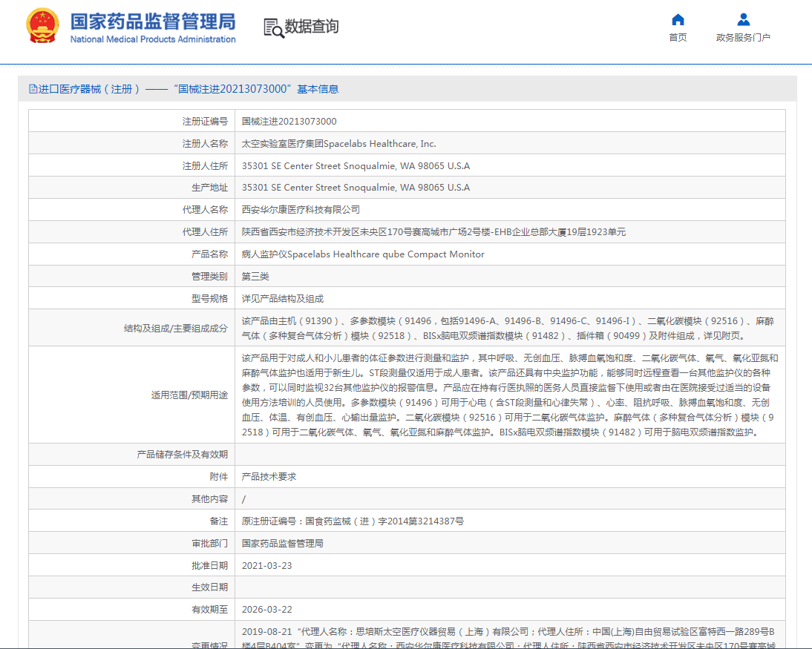Select the 注册证编号 value 国械注进20213073000
The width and height of the screenshot is (812, 649).
pyautogui.click(x=289, y=121)
